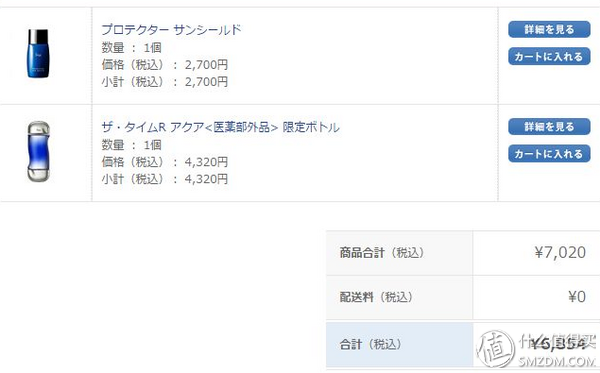Click the SMZDM.COM watermark text
600x373 pixels.
pos(557,362)
